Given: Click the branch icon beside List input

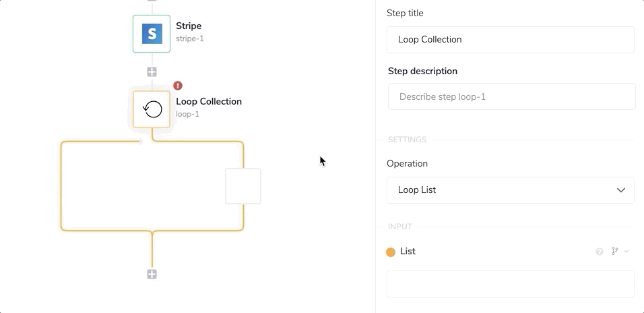Looking at the screenshot, I should point(614,252).
